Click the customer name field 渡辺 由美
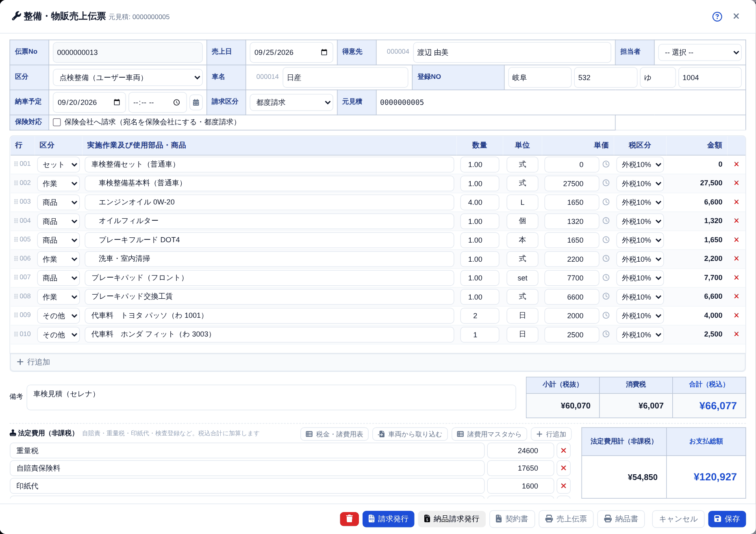 tap(512, 52)
